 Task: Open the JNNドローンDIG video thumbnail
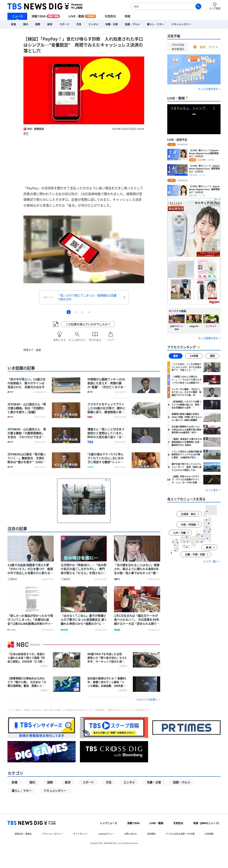coord(177,319)
